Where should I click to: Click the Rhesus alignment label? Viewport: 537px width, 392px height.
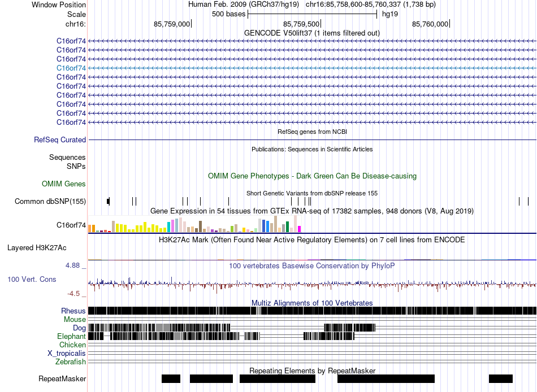click(x=73, y=311)
